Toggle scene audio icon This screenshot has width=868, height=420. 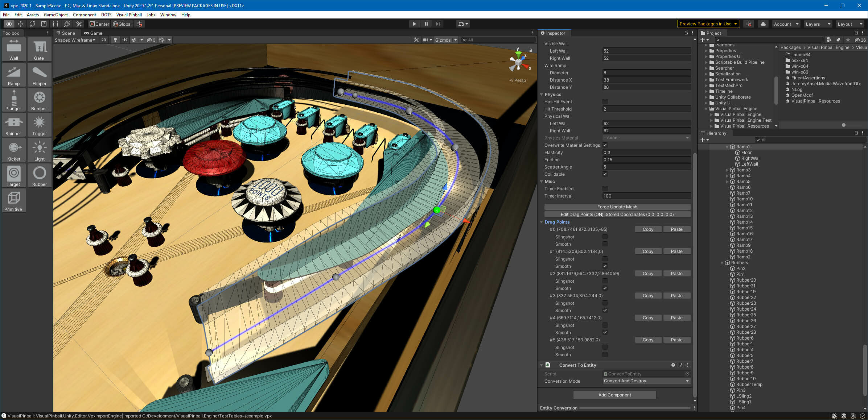pos(125,40)
